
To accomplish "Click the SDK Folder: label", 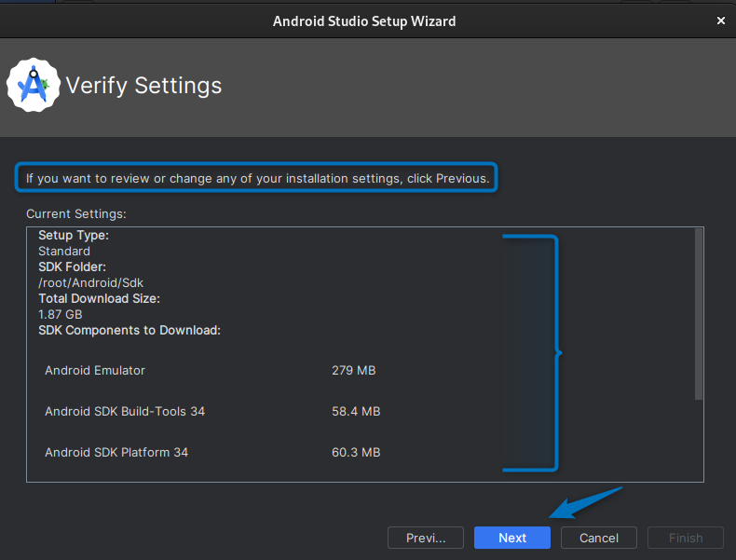I will (x=73, y=266).
